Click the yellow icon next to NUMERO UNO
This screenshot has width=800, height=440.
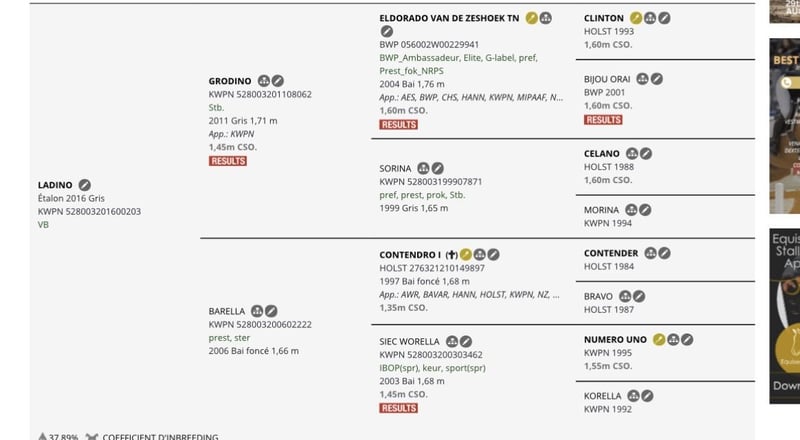point(659,339)
